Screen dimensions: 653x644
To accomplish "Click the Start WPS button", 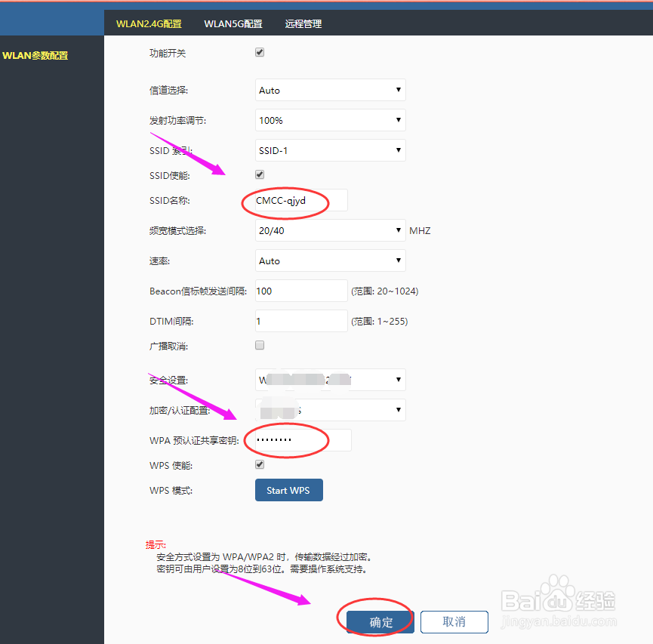I will [x=288, y=489].
